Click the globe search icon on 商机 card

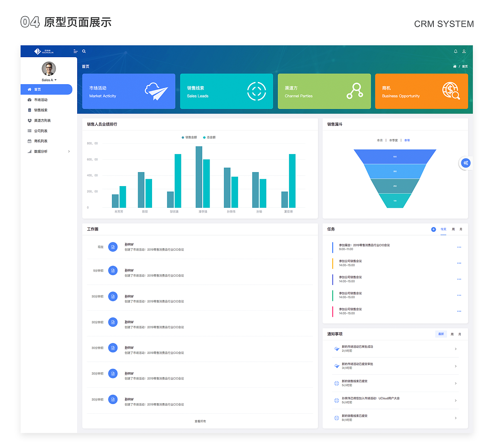pos(451,91)
